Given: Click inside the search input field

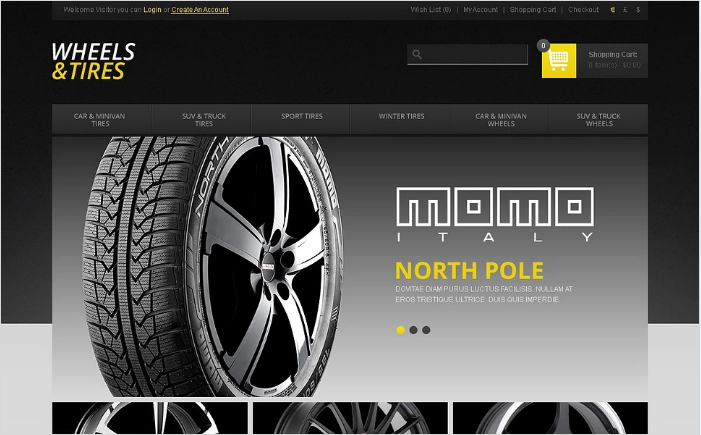Looking at the screenshot, I should point(474,55).
